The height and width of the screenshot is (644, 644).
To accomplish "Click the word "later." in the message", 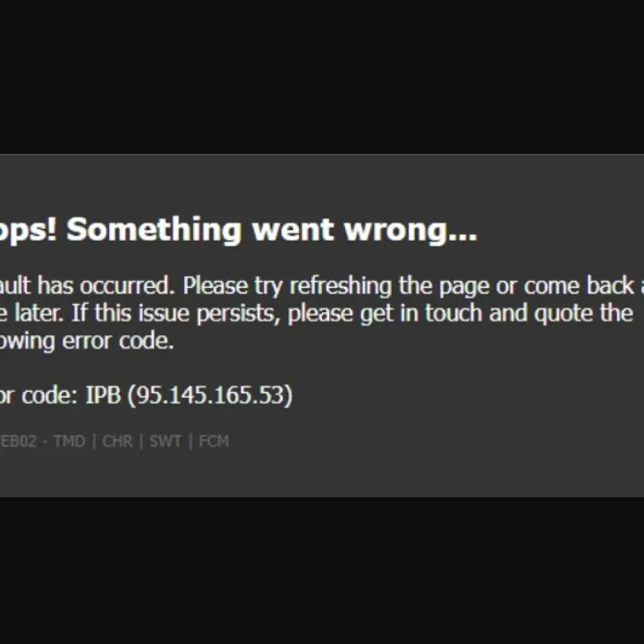I will pos(39,313).
